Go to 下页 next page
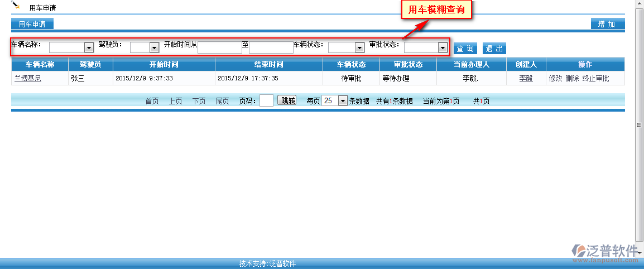Viewport: 644px width, 269px height. [x=199, y=101]
